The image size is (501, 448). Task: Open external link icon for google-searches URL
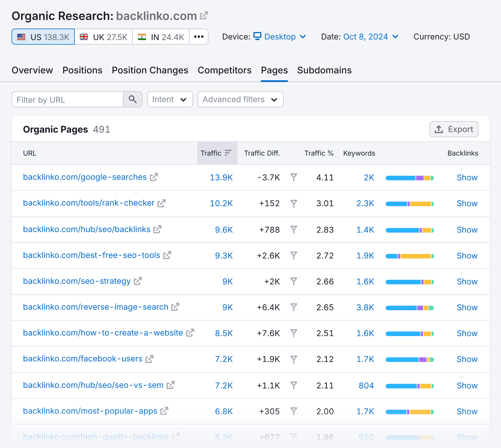[x=154, y=177]
